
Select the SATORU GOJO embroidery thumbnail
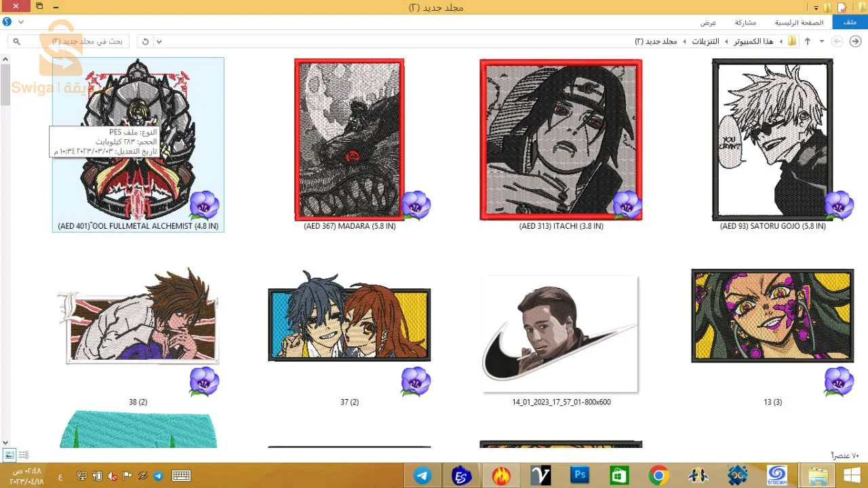pyautogui.click(x=772, y=139)
